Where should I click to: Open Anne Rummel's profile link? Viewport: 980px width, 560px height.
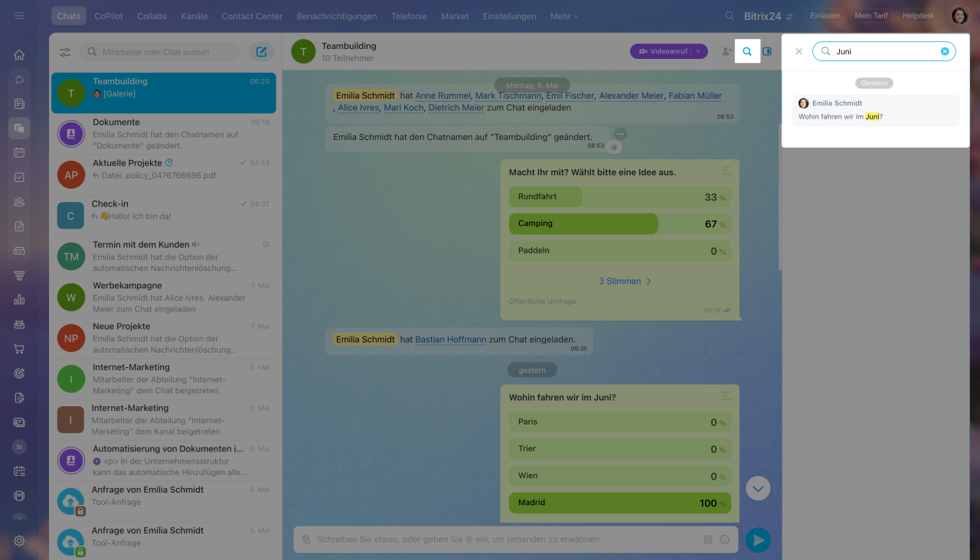pyautogui.click(x=443, y=96)
